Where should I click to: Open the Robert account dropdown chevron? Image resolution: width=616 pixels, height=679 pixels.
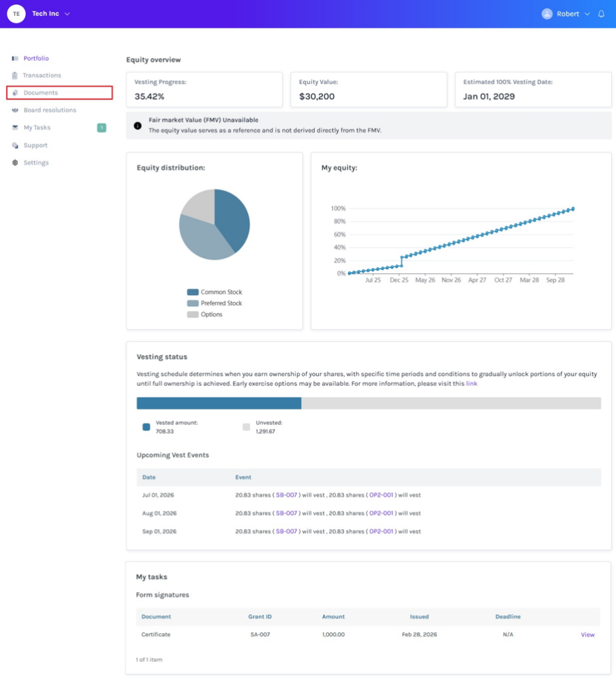click(587, 14)
